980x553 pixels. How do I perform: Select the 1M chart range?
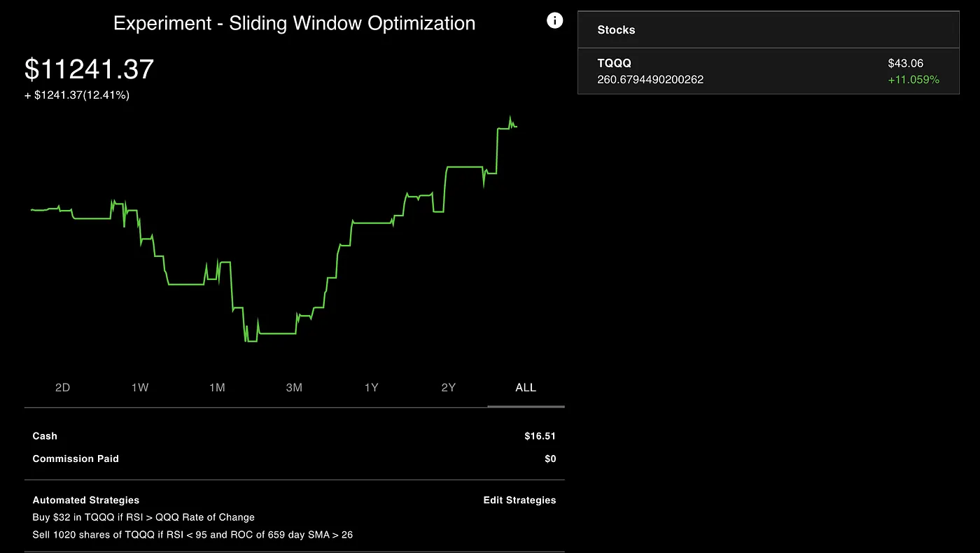click(x=217, y=388)
